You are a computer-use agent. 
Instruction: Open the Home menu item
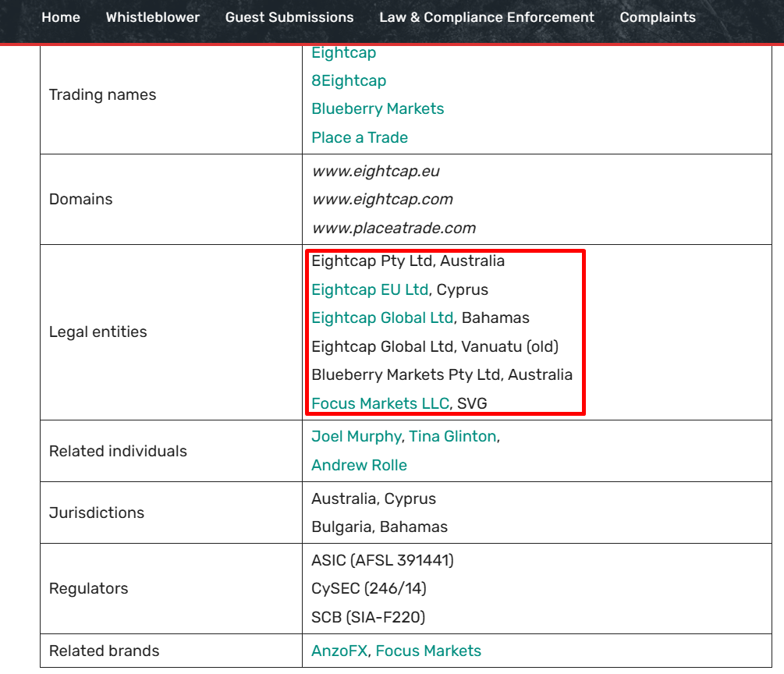click(x=61, y=17)
